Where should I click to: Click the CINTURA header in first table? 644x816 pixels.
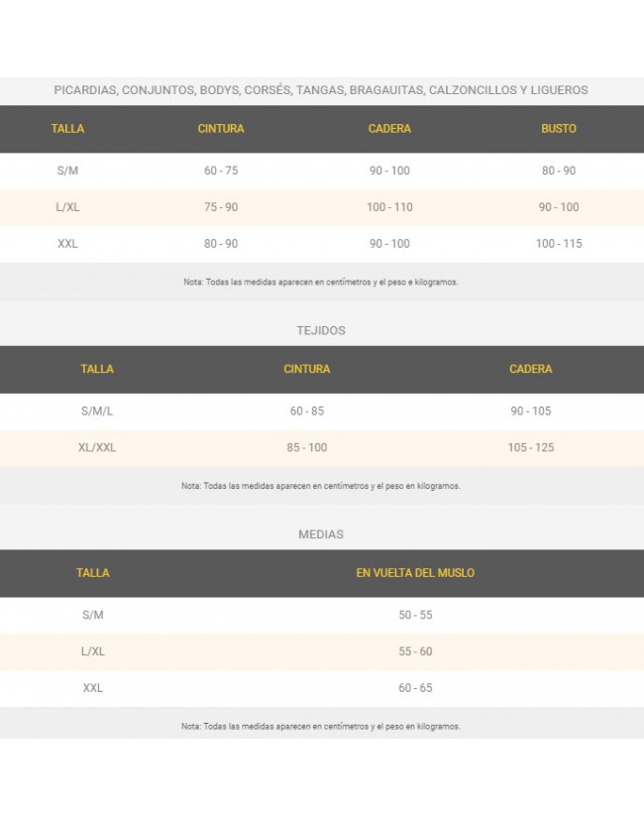tap(220, 129)
